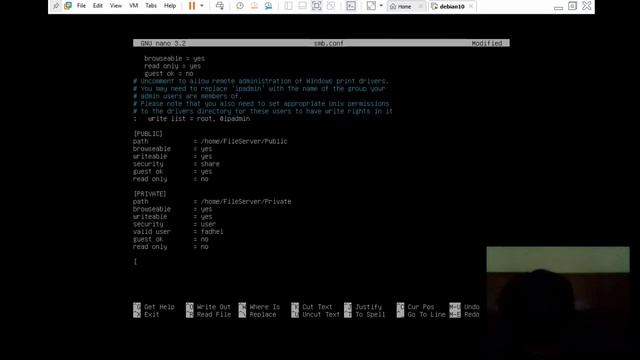This screenshot has height=360, width=640.
Task: Click the stretch guest display icon
Action: 371,6
